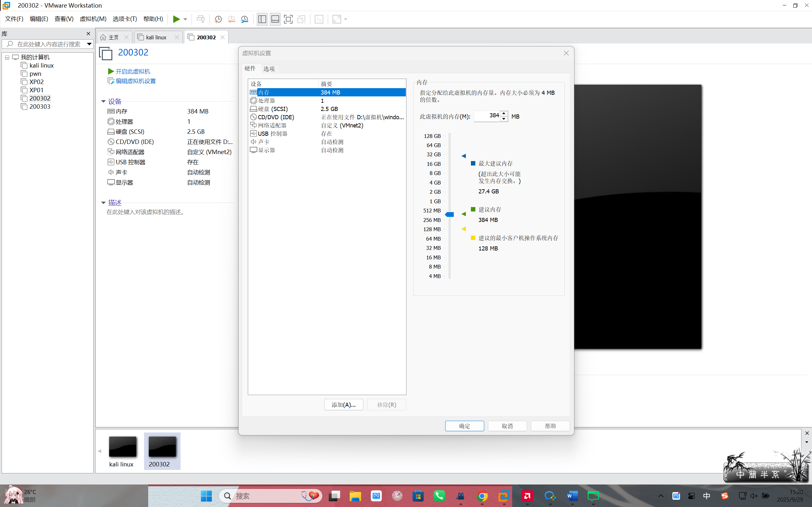Open the 虚拟机(M) menu
The width and height of the screenshot is (812, 507).
(x=93, y=19)
